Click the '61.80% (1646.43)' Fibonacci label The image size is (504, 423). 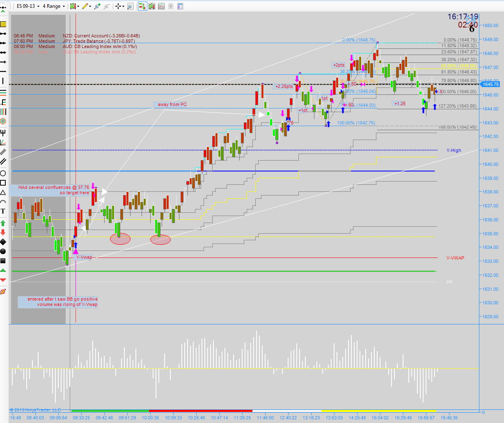click(459, 72)
